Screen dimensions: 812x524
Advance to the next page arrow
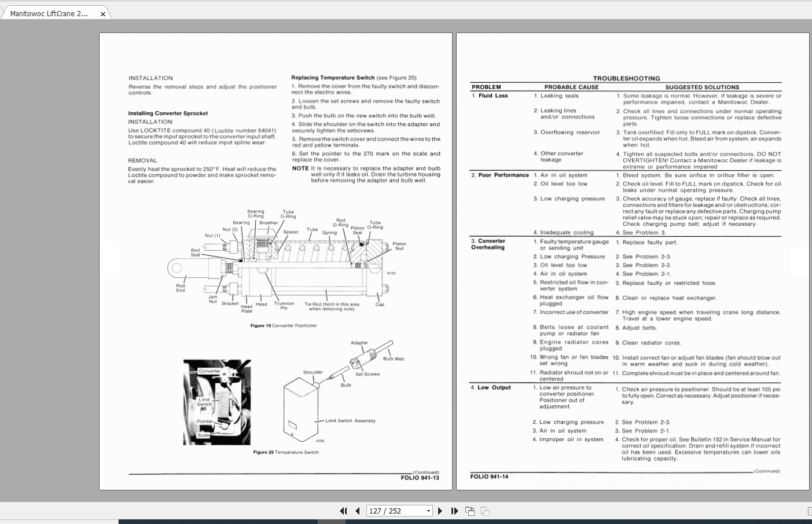440,511
